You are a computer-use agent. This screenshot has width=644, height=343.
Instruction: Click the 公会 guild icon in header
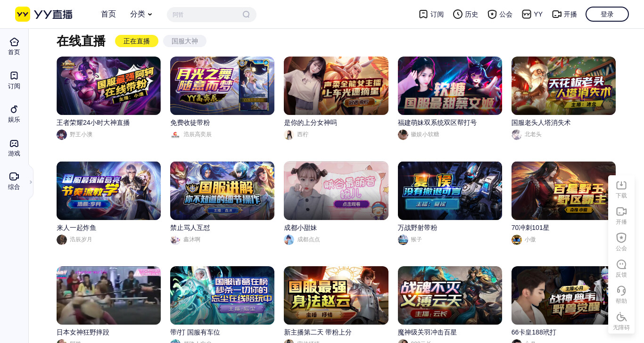pyautogui.click(x=492, y=14)
